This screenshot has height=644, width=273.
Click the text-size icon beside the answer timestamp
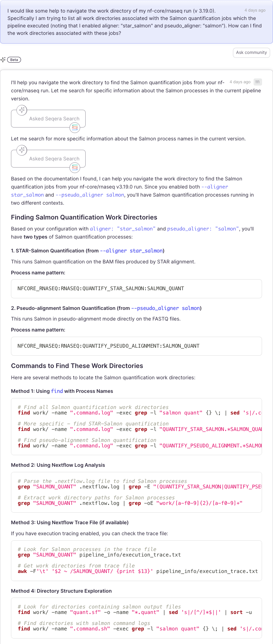pyautogui.click(x=257, y=82)
